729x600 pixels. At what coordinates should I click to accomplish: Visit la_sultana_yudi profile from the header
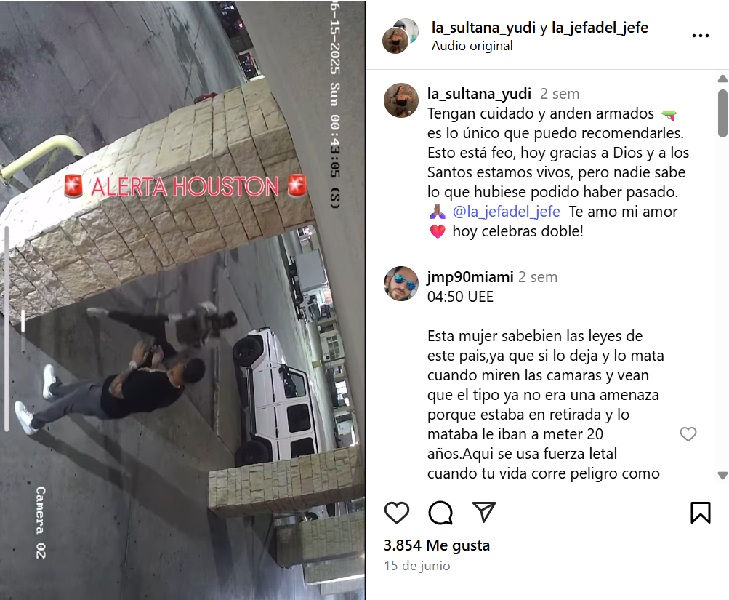(x=484, y=27)
